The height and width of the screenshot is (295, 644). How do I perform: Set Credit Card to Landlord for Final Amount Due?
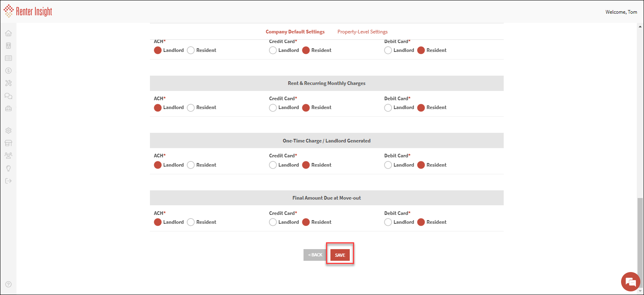273,222
